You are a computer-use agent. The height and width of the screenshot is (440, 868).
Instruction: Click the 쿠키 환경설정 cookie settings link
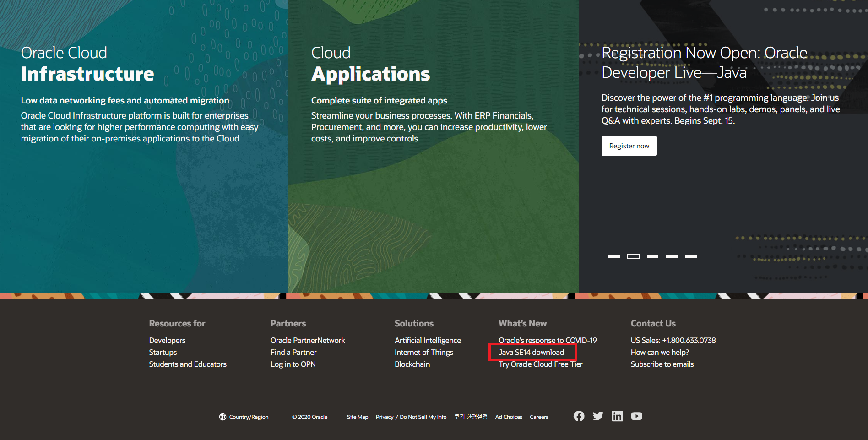471,417
